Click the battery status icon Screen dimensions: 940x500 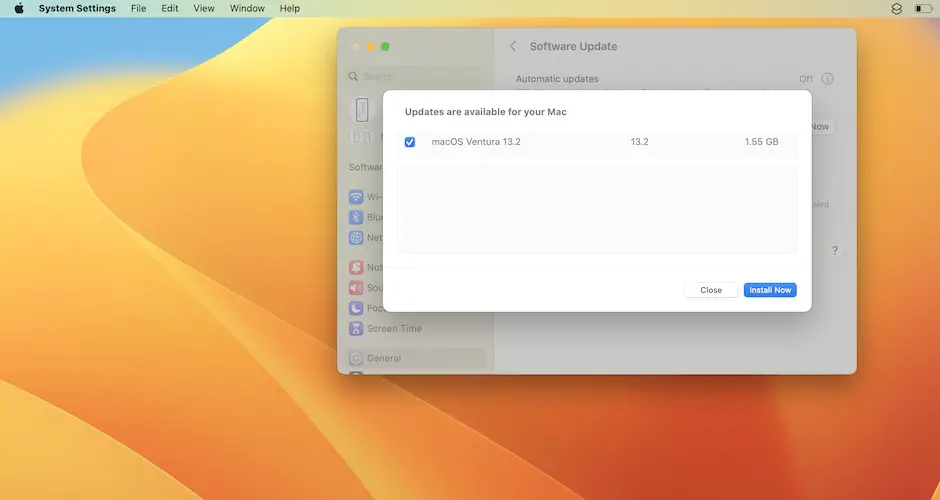coord(923,8)
